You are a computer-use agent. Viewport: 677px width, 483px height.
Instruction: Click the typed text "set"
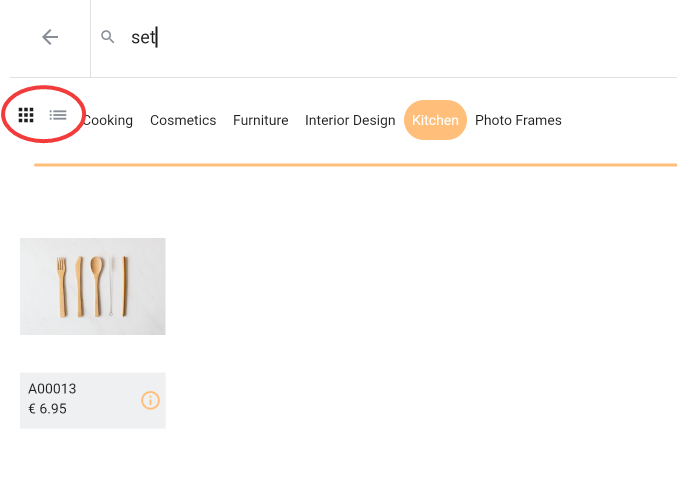pos(143,37)
